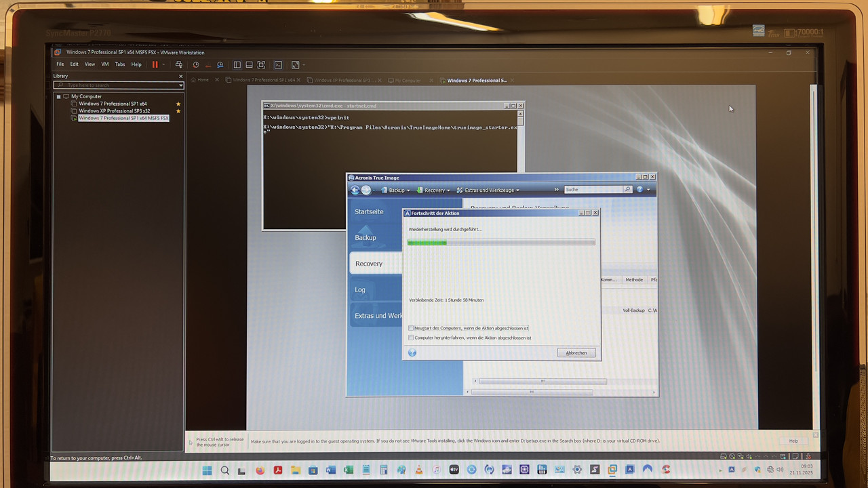
Task: Select Windows 7 Professional SP1 x64 in library
Action: pyautogui.click(x=113, y=104)
